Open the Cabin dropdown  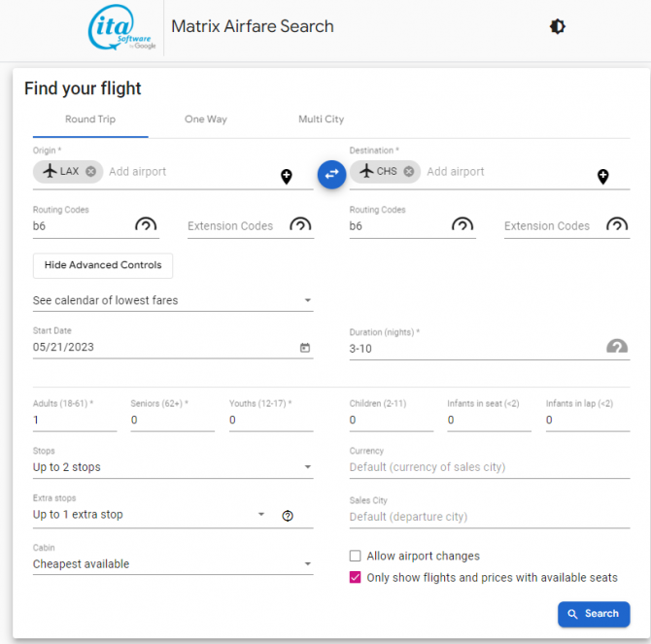click(173, 564)
